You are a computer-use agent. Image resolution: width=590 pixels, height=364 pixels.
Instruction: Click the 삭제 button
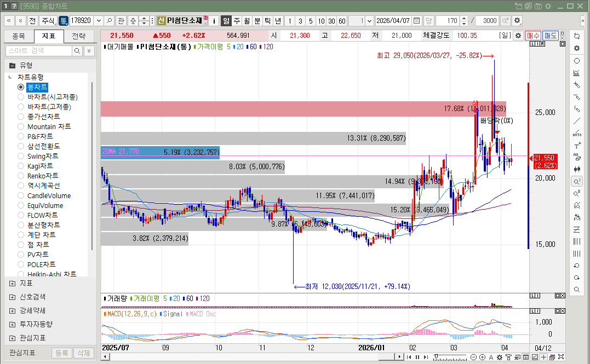point(83,353)
